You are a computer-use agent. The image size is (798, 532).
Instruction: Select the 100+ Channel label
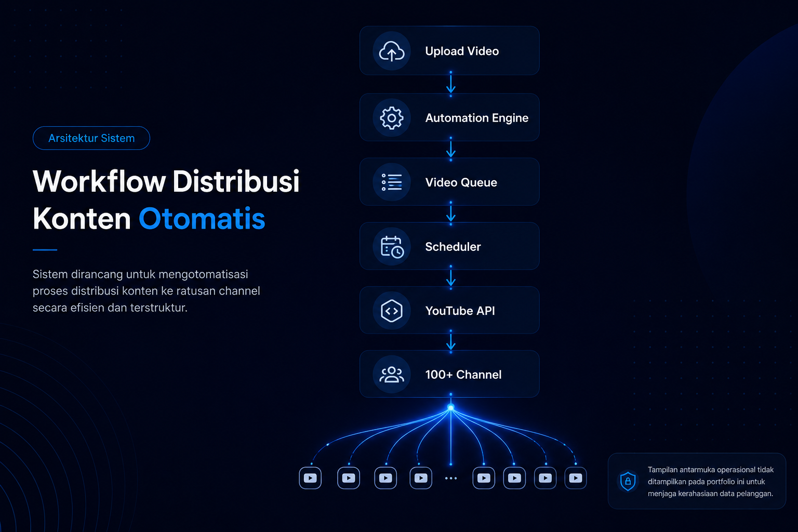463,375
